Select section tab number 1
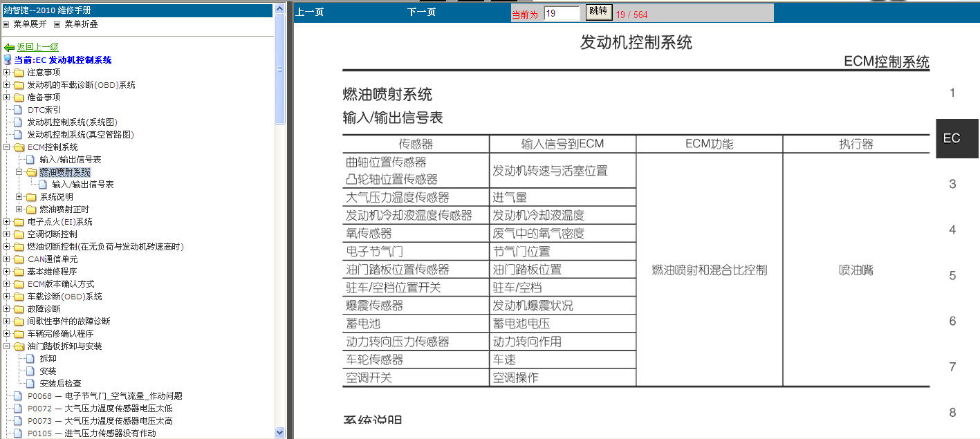 click(952, 93)
